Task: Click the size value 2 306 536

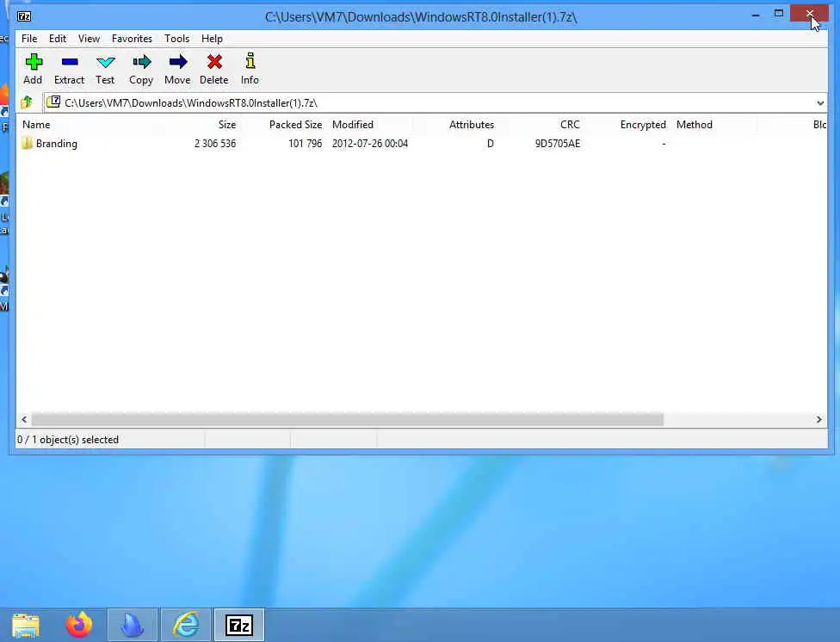Action: point(215,143)
